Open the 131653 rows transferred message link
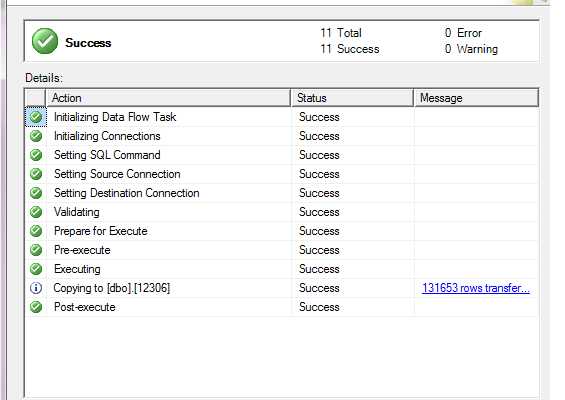This screenshot has height=400, width=565. coord(476,288)
